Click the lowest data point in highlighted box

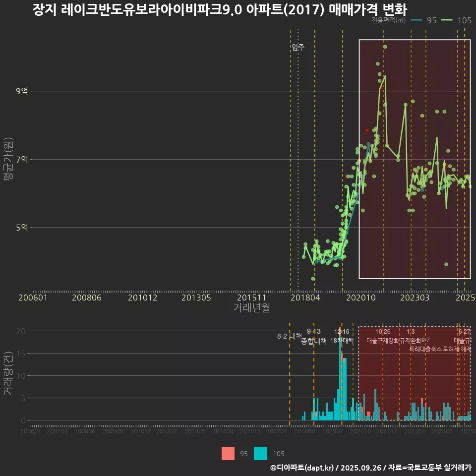(x=446, y=264)
